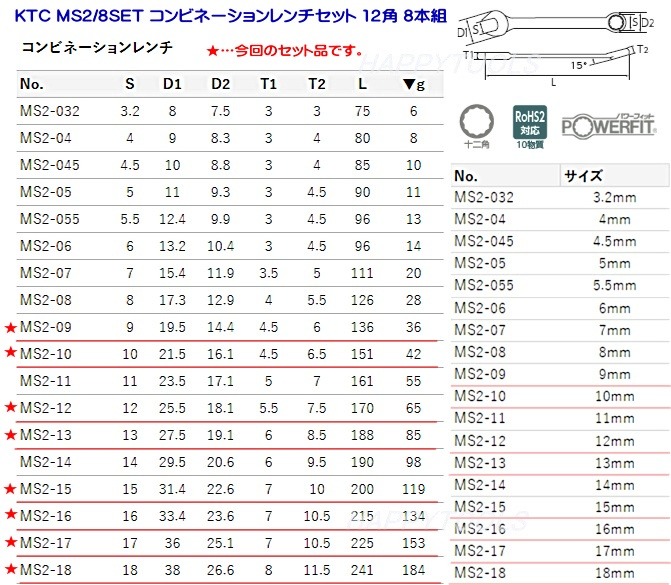Select MS2-055 in the main table
This screenshot has height=585, width=671.
click(x=50, y=219)
